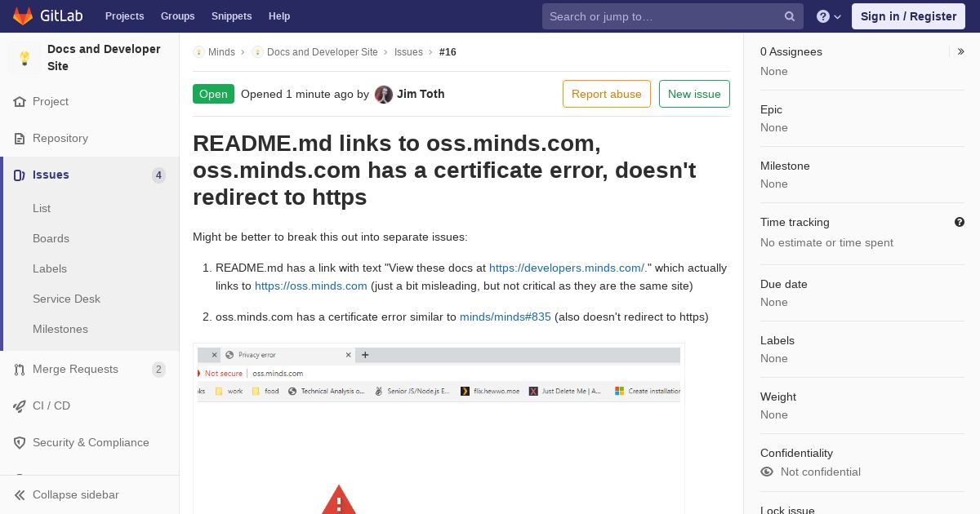This screenshot has height=514, width=980.
Task: Open the Snippets page
Action: click(x=231, y=16)
